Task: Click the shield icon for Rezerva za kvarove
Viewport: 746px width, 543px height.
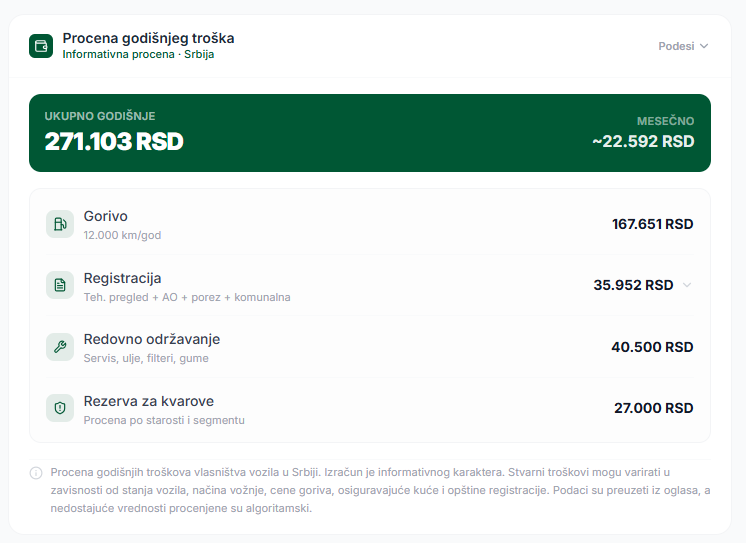Action: click(60, 408)
